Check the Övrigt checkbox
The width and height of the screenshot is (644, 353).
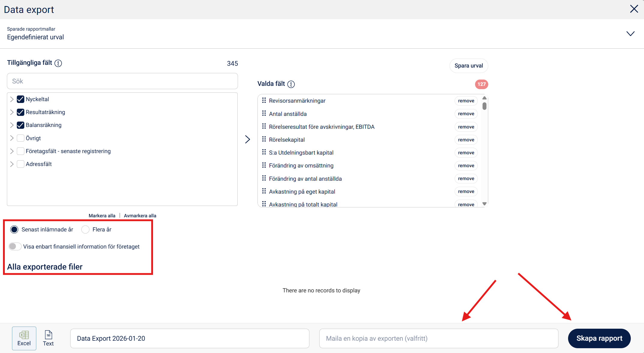coord(20,138)
